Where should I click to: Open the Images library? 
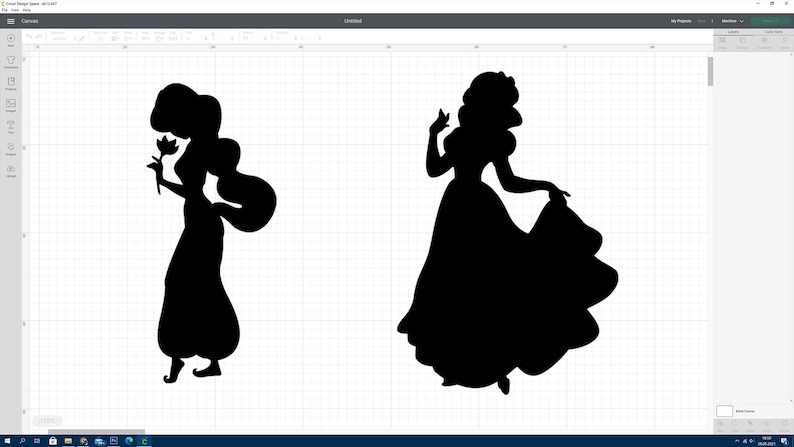[11, 104]
